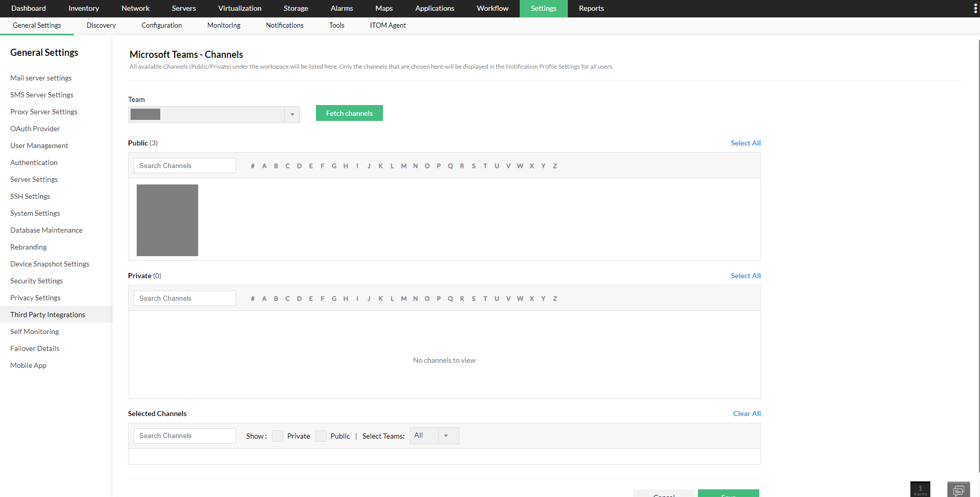Open the Network menu
This screenshot has width=980, height=497.
[x=136, y=8]
